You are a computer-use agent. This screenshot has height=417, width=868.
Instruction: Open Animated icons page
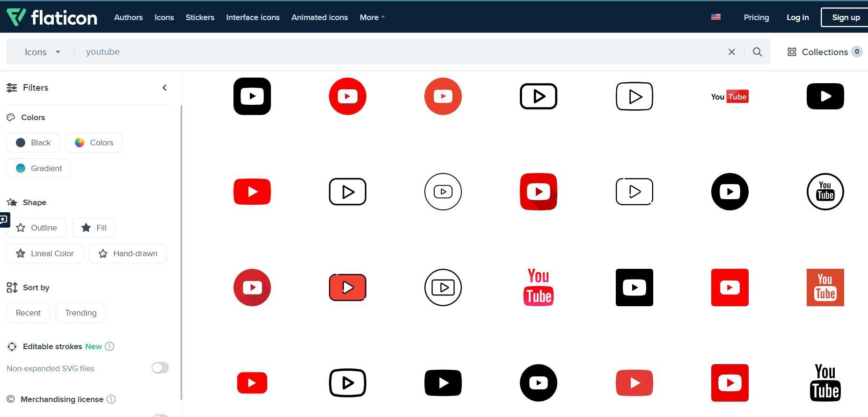coord(320,17)
